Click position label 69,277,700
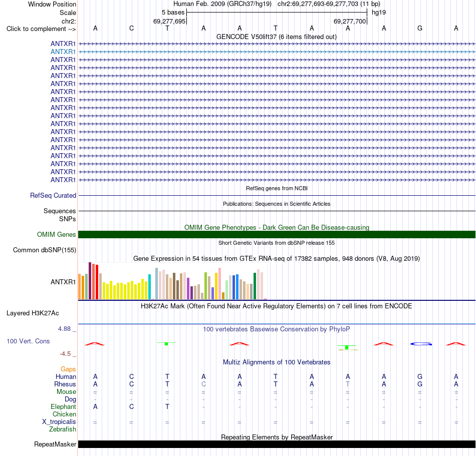Screen dimensions: 476x456 pyautogui.click(x=349, y=21)
